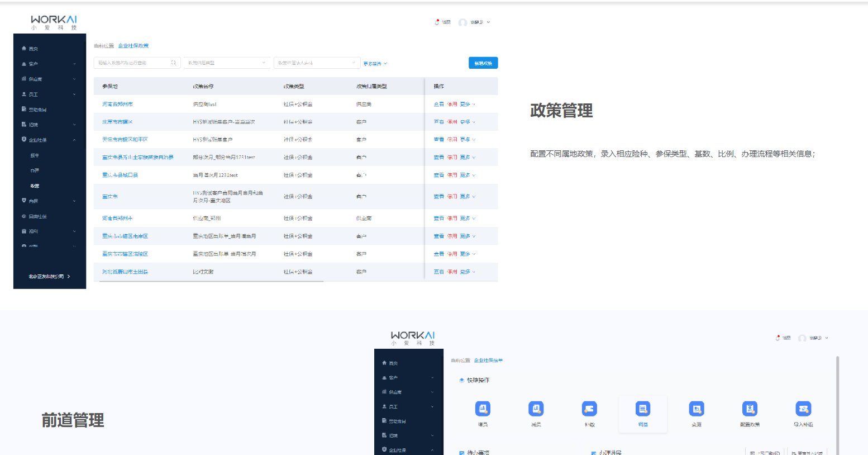Click the 员工 person icon in top sidebar
This screenshot has width=868, height=455.
(x=24, y=94)
